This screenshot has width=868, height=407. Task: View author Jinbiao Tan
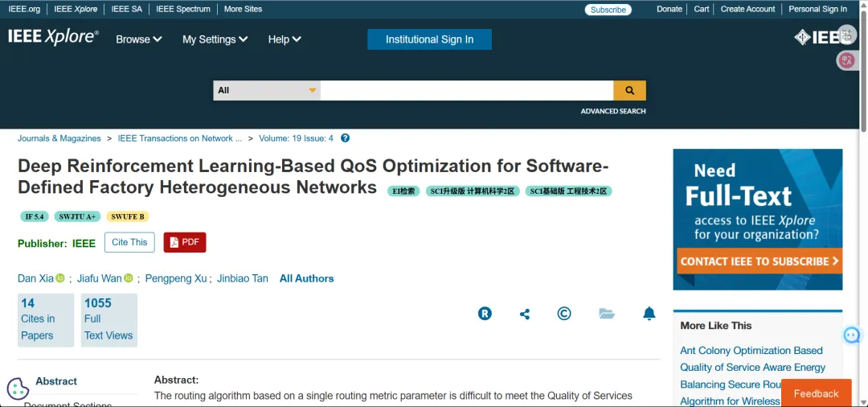(243, 278)
